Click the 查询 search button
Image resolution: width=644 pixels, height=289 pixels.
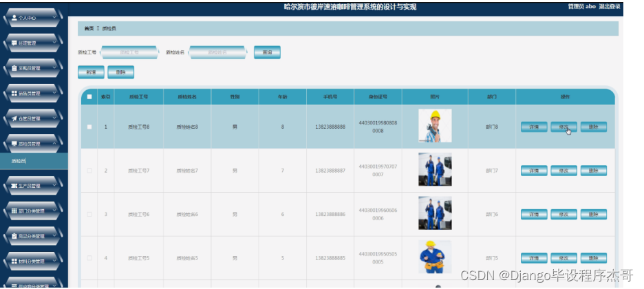tap(267, 52)
